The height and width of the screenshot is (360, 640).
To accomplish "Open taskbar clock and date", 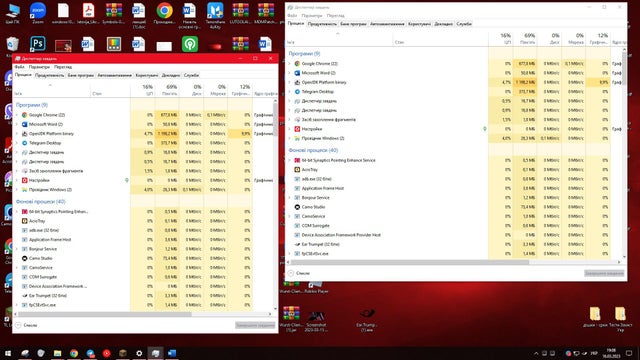I will [611, 353].
